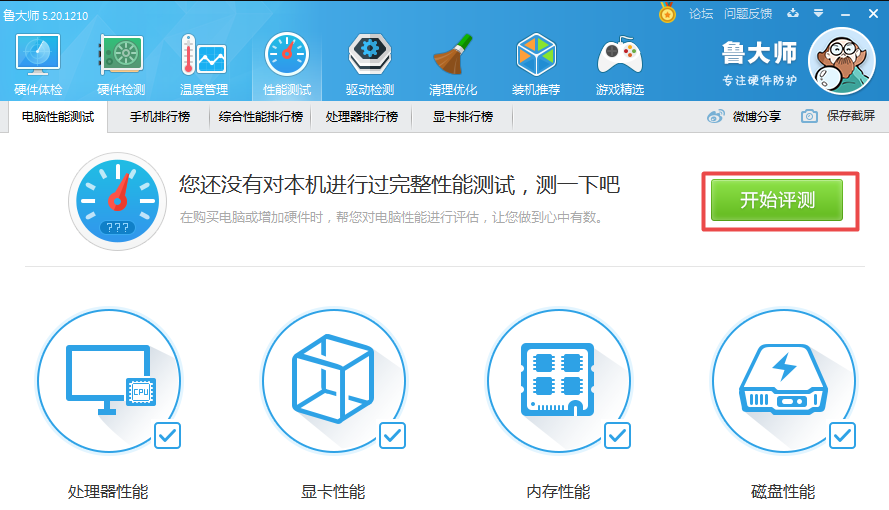Switch to 电脑性能测试 tab
The width and height of the screenshot is (889, 510).
click(x=58, y=117)
